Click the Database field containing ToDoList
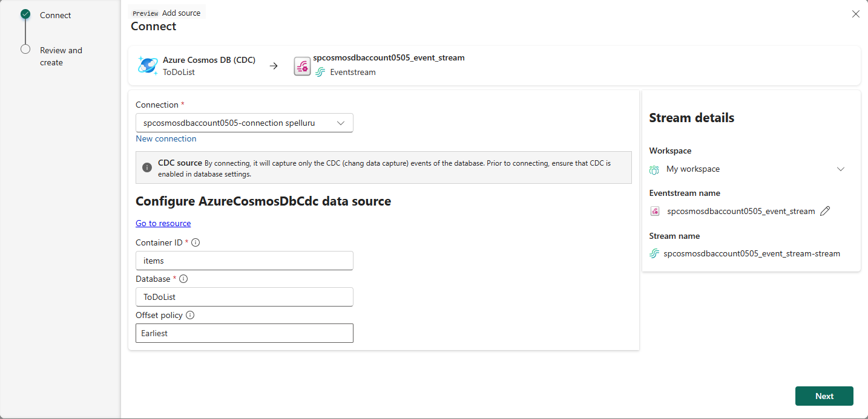Screen dimensions: 868x419 [x=245, y=297]
